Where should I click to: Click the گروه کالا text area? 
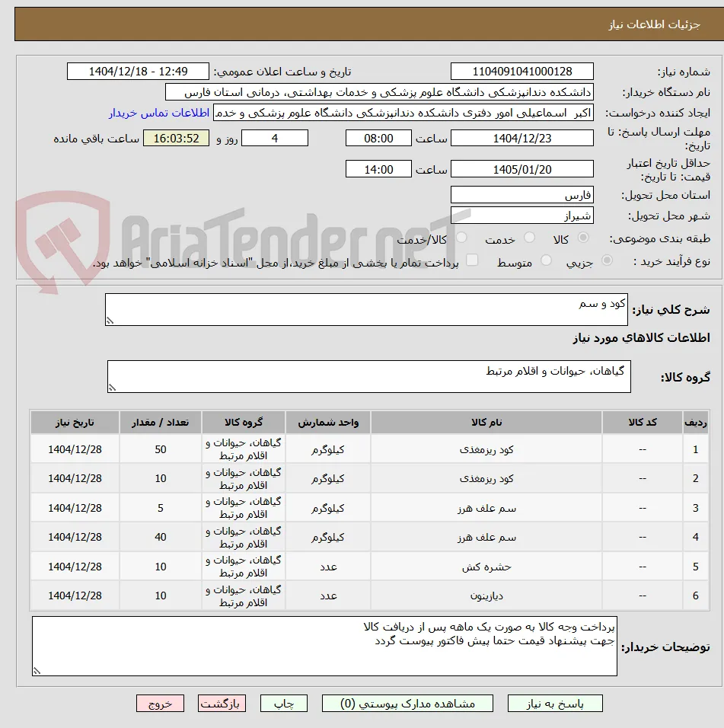pyautogui.click(x=369, y=376)
